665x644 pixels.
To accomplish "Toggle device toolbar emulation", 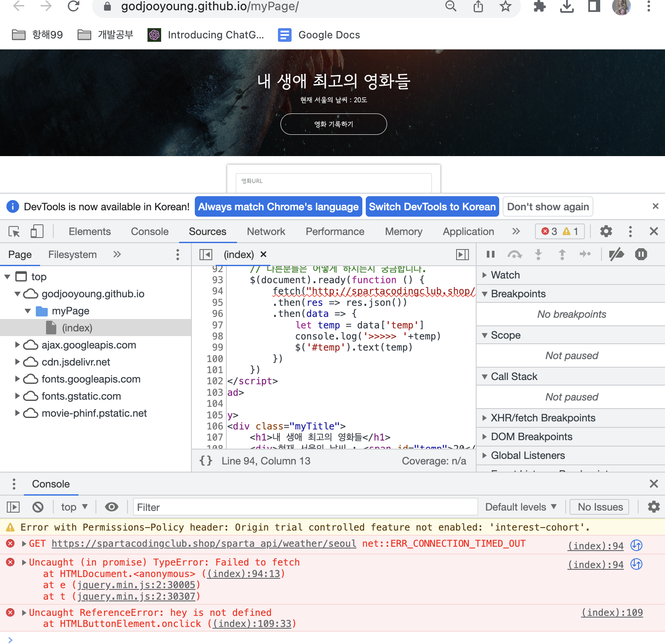I will (37, 232).
